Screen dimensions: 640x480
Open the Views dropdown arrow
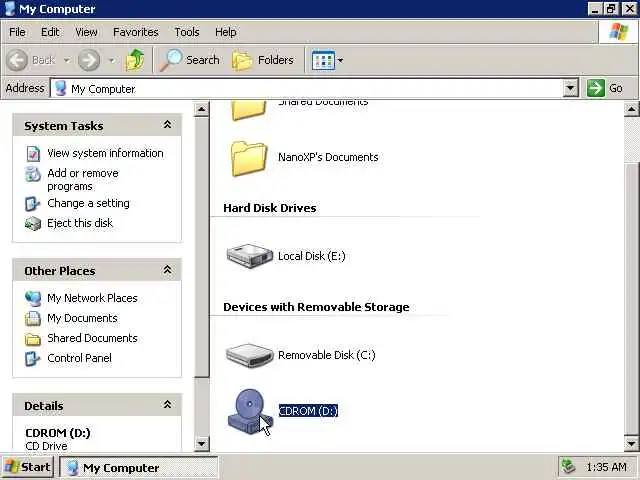tap(340, 60)
